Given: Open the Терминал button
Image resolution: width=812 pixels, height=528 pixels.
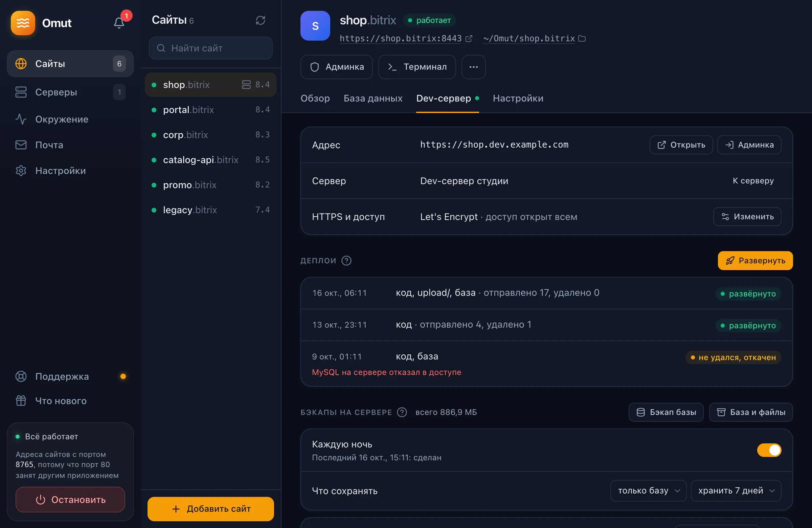Looking at the screenshot, I should (x=417, y=67).
